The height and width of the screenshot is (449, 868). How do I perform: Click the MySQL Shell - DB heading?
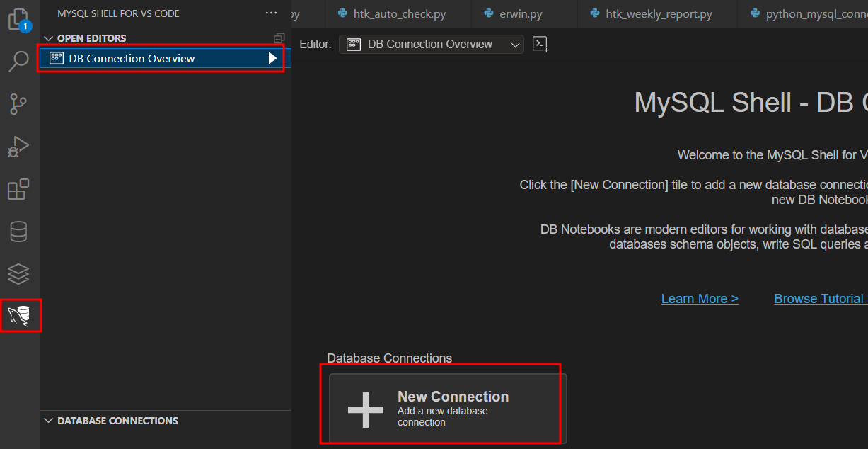(x=751, y=103)
